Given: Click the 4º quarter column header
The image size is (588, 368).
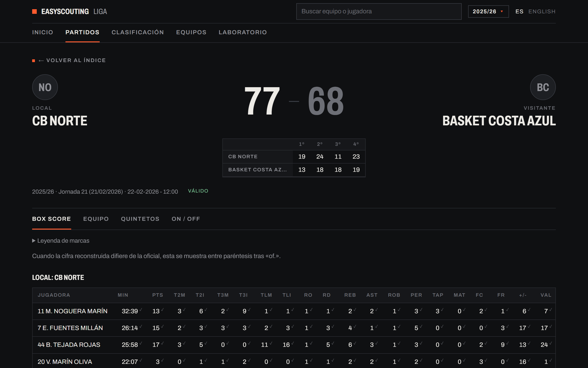Looking at the screenshot, I should pyautogui.click(x=356, y=144).
